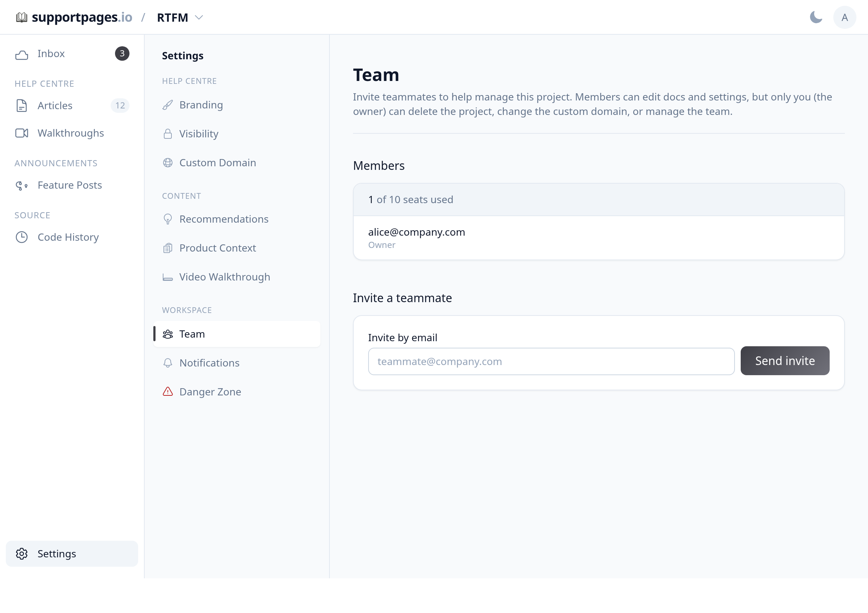This screenshot has width=868, height=613.
Task: Click the Code History label in sidebar
Action: point(68,237)
